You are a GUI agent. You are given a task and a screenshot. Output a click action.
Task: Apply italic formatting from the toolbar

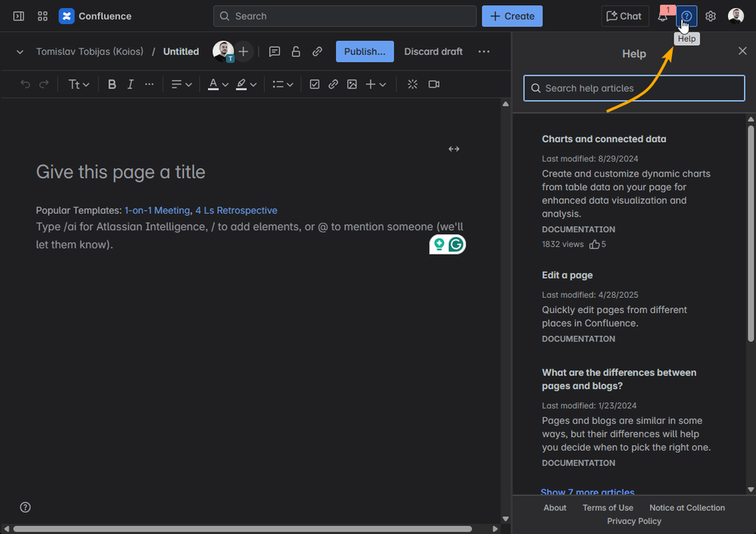tap(130, 84)
